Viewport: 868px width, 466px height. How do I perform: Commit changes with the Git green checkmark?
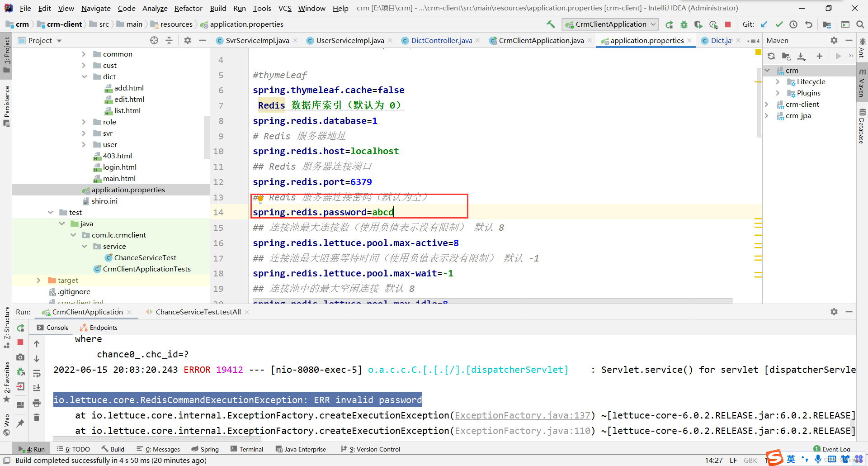[x=779, y=24]
